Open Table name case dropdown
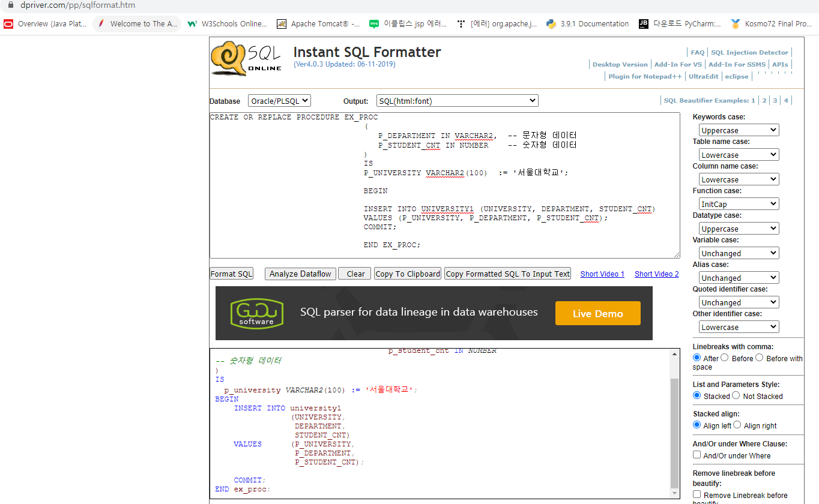 click(x=739, y=155)
